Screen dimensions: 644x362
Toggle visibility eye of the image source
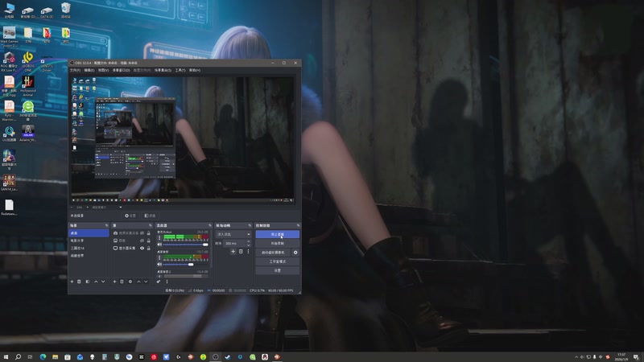[142, 241]
